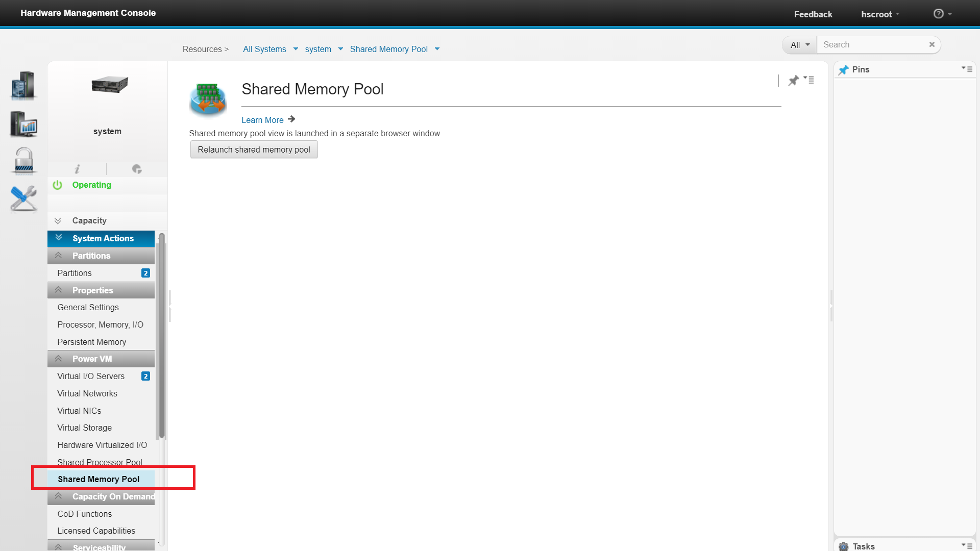Select Partitions in the sidebar menu

tap(75, 273)
